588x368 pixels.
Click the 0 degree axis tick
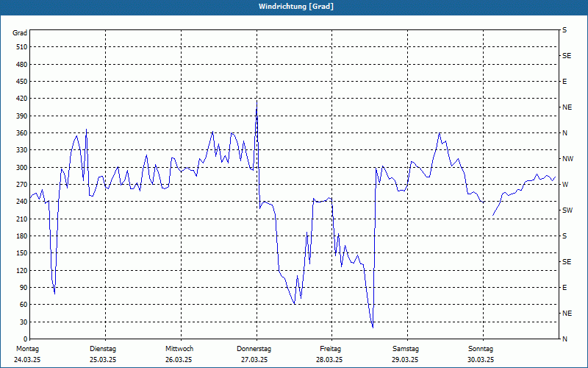click(25, 339)
